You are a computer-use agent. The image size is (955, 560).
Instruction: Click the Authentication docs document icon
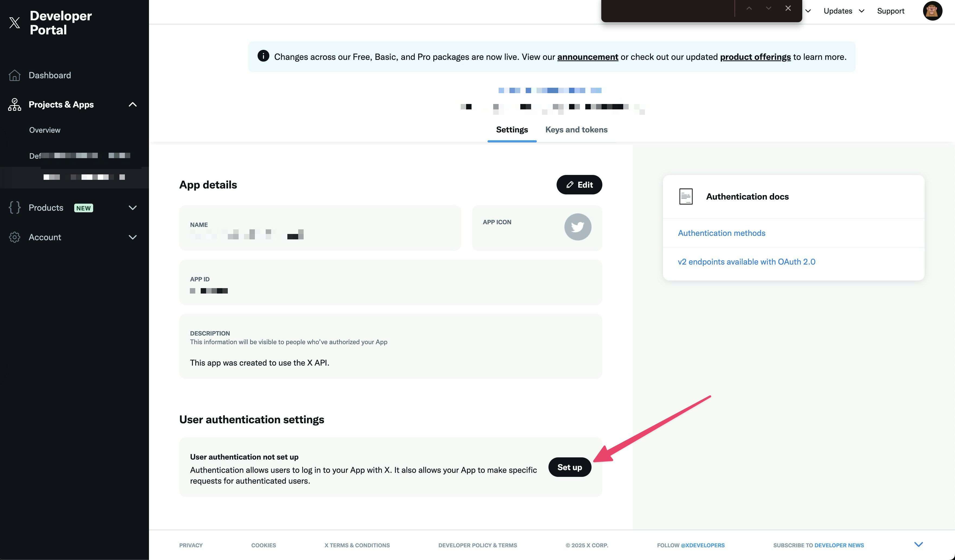[686, 197]
